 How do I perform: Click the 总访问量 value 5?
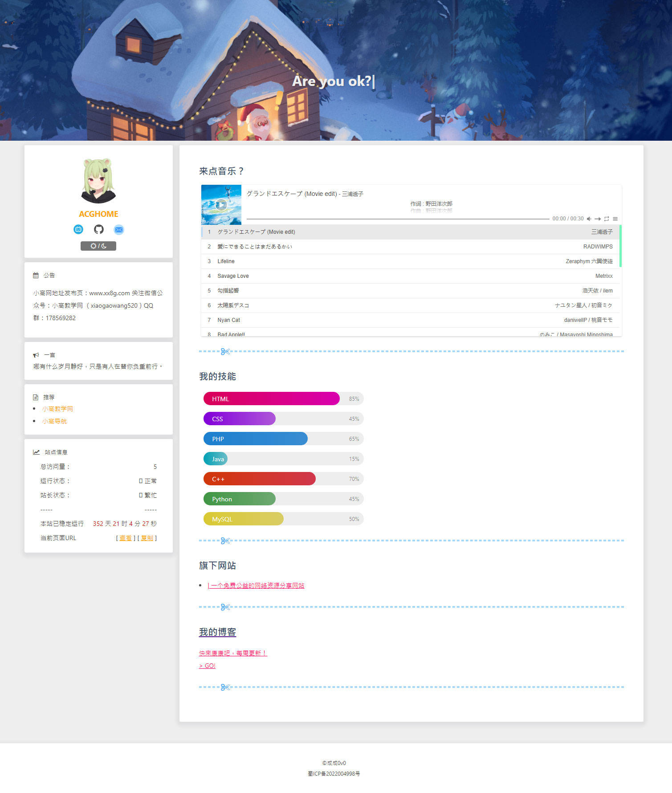(155, 467)
